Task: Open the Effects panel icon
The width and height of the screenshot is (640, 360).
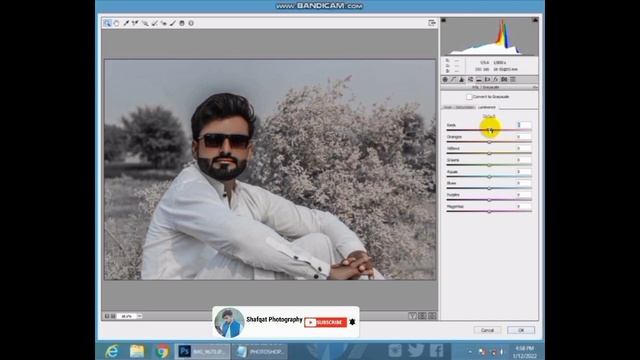Action: pos(496,80)
